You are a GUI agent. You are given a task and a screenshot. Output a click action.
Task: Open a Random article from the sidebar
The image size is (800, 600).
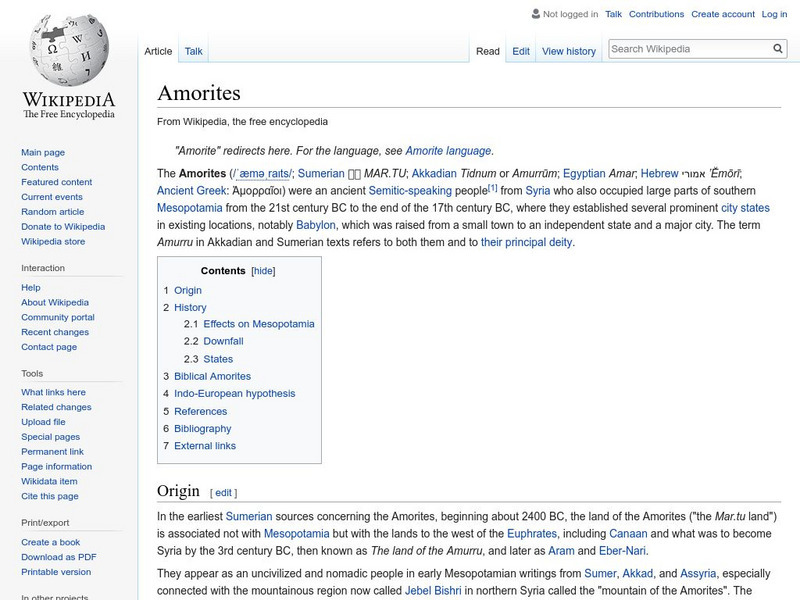click(x=55, y=212)
